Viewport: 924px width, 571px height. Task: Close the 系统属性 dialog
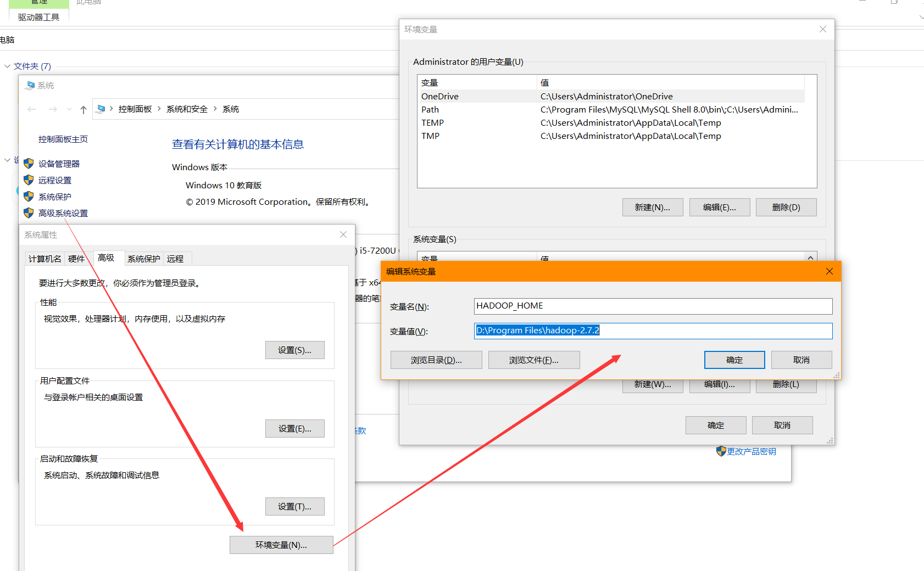(x=343, y=235)
